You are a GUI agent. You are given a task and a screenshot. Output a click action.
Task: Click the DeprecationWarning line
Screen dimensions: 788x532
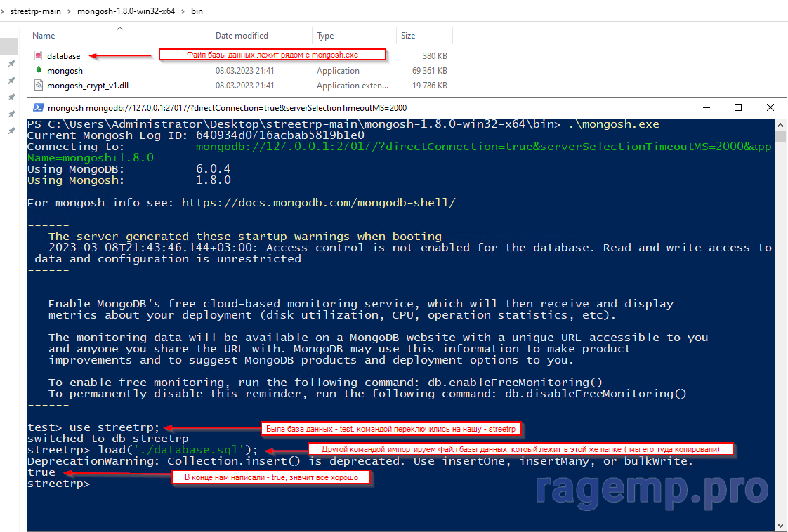(360, 461)
